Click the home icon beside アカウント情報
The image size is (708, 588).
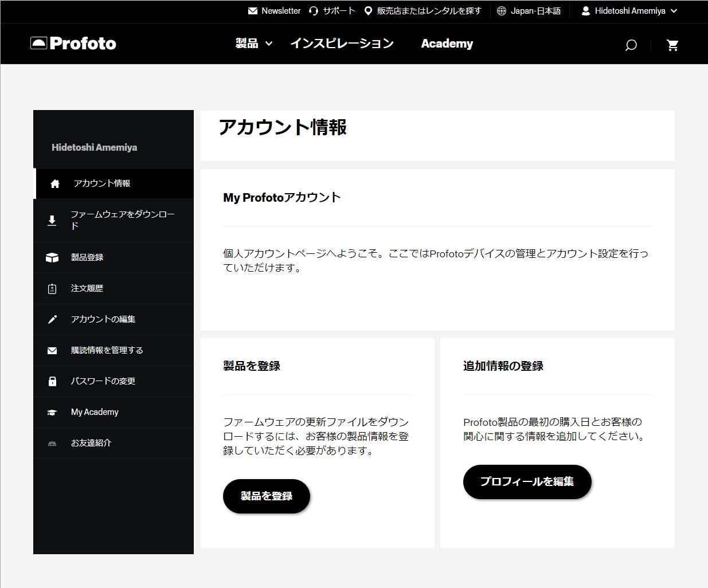pyautogui.click(x=55, y=184)
